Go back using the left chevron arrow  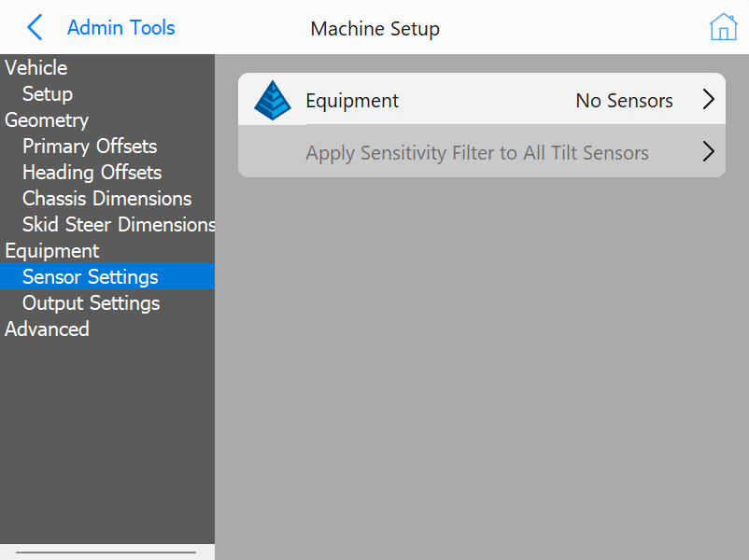click(x=35, y=27)
